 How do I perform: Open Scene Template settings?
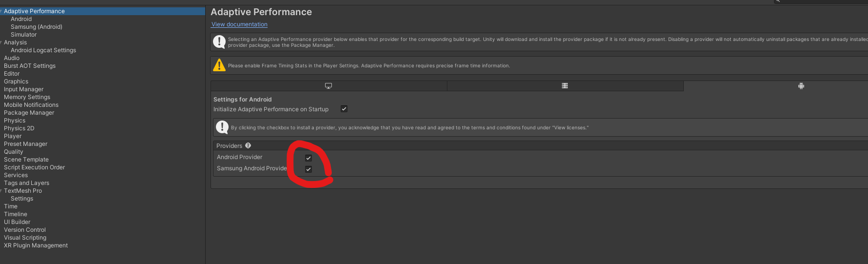26,160
